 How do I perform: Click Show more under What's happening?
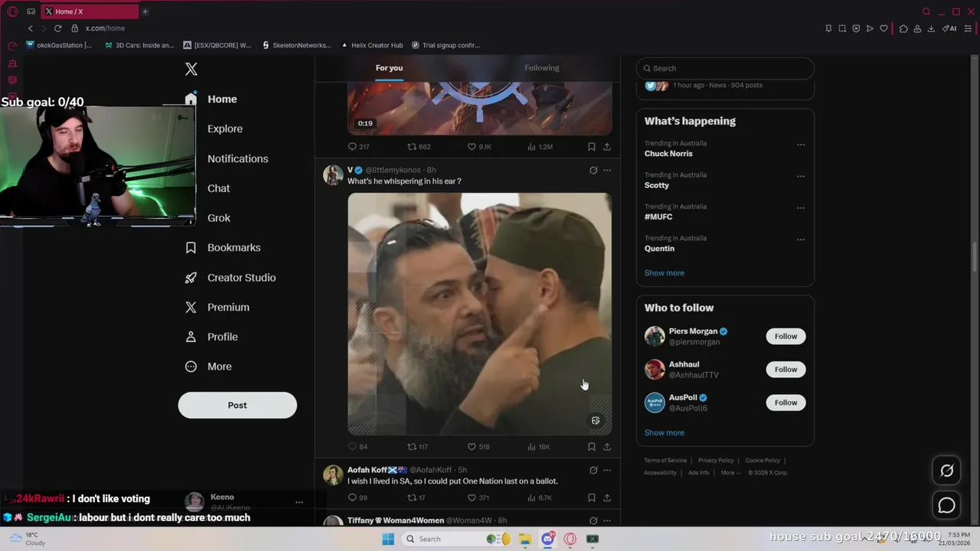click(665, 273)
